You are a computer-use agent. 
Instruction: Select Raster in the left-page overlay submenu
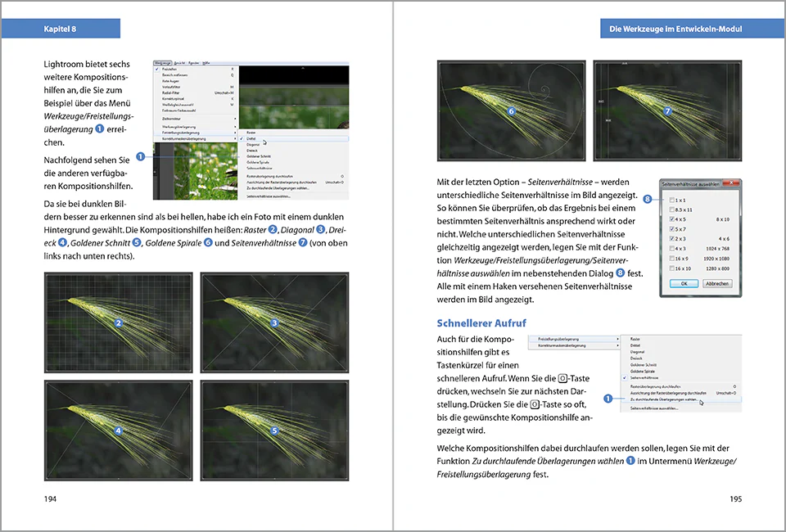293,133
